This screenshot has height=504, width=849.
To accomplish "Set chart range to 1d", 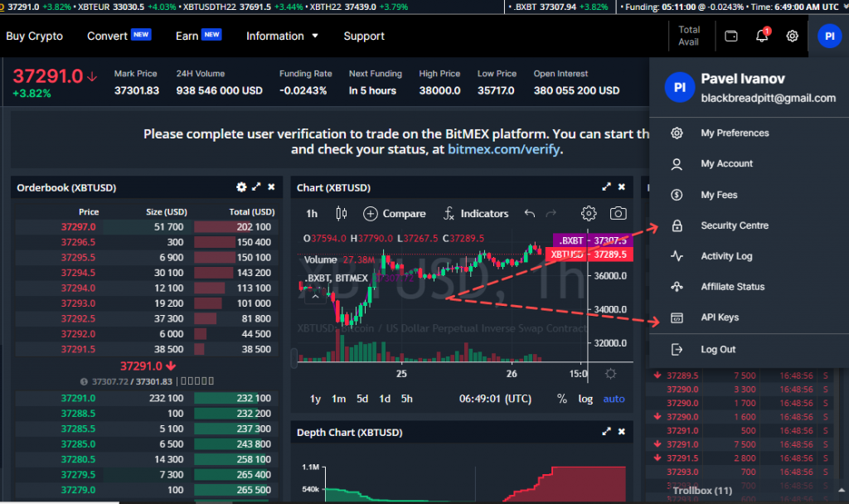I will (385, 399).
